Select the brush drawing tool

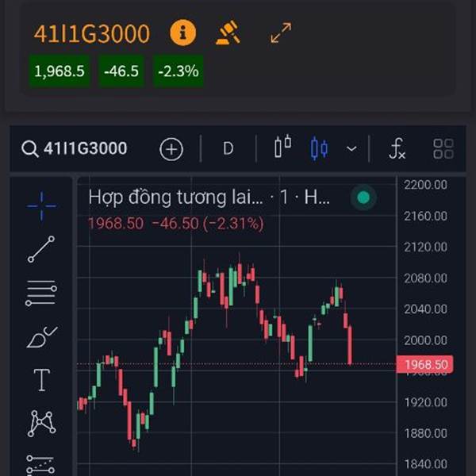(41, 337)
